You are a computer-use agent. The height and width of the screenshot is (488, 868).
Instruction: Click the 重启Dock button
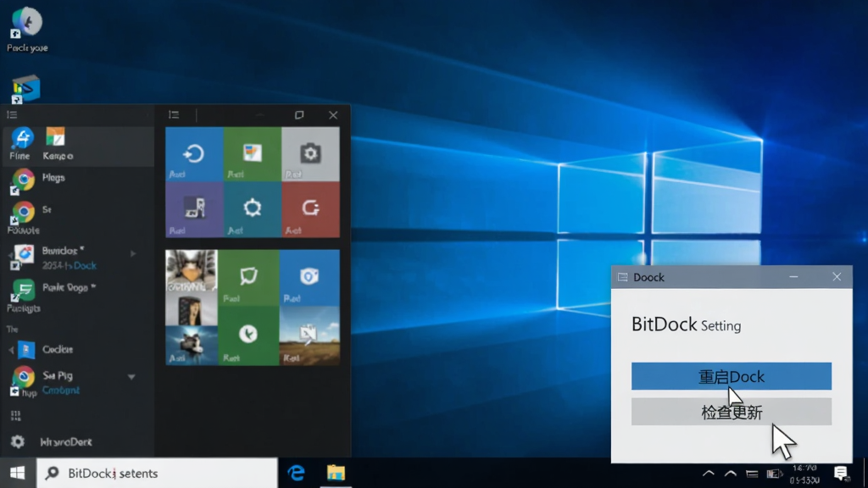pyautogui.click(x=732, y=376)
